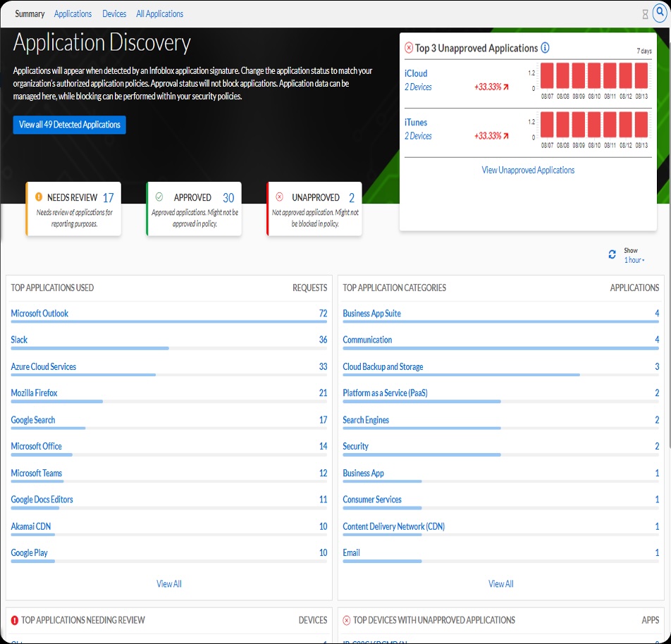Viewport: 671px width, 644px height.
Task: Click the green Approved checkmark icon
Action: tap(159, 197)
